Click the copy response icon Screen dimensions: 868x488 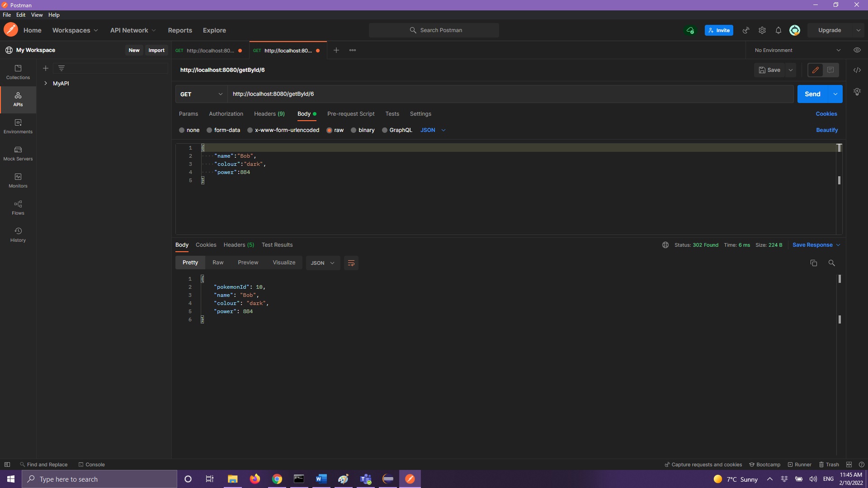(814, 263)
